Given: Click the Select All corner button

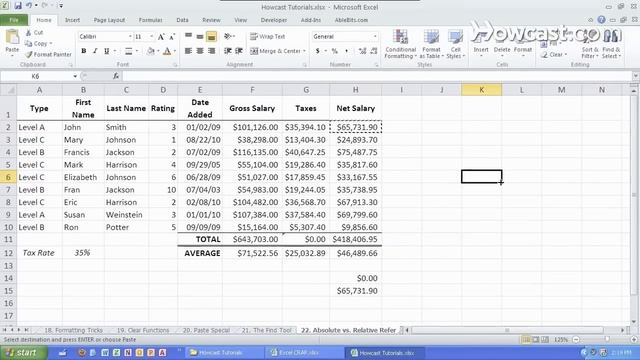Looking at the screenshot, I should pos(8,90).
